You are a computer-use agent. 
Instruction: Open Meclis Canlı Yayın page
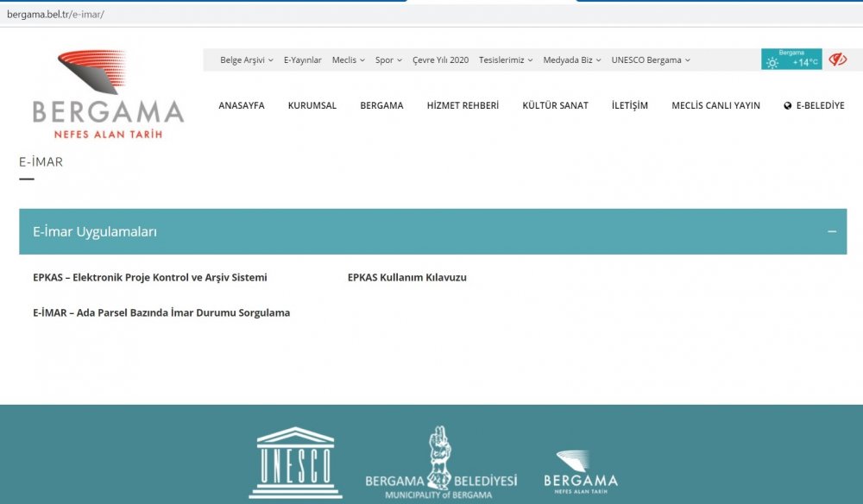coord(715,105)
